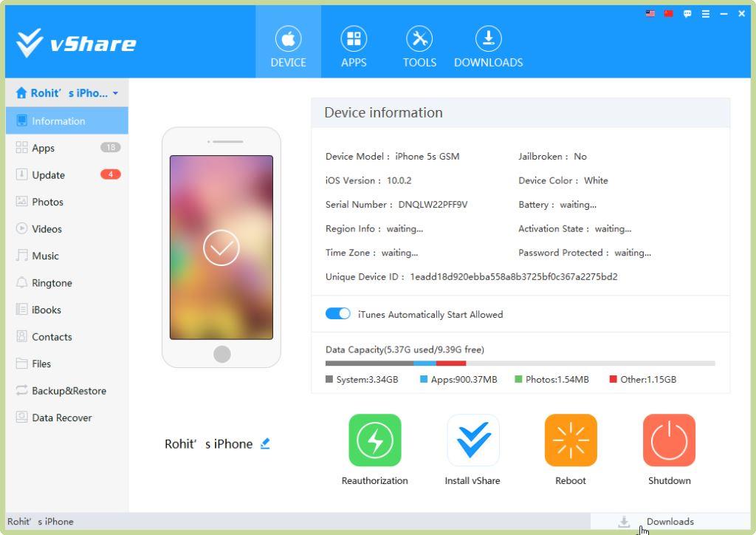Open Downloads in the status bar
The width and height of the screenshot is (756, 535).
click(670, 522)
